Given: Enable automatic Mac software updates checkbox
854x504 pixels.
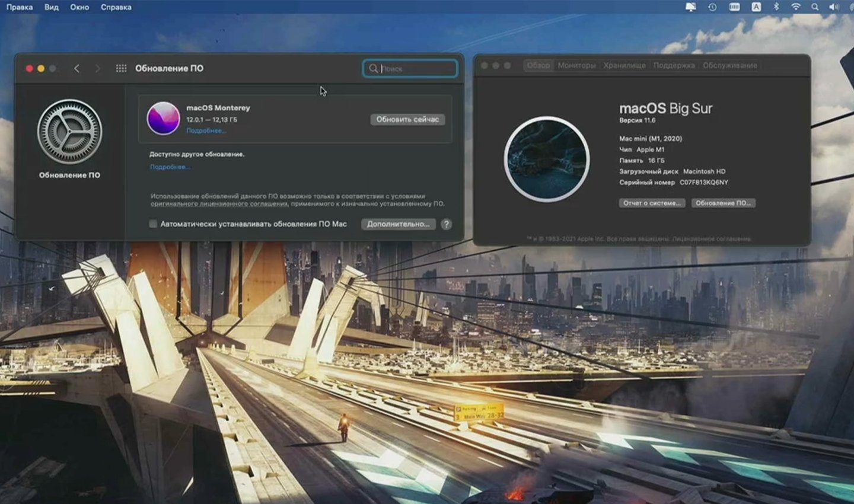Looking at the screenshot, I should tap(153, 224).
